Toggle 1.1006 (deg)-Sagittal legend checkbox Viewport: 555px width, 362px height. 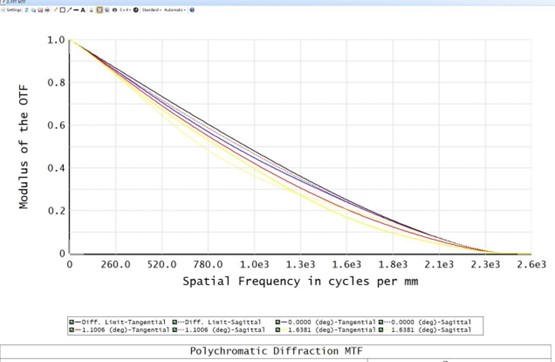174,330
